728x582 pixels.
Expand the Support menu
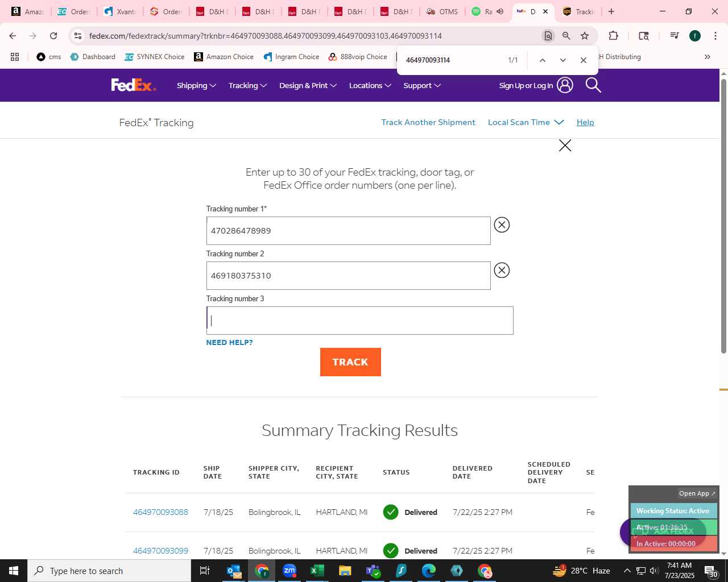click(x=422, y=85)
